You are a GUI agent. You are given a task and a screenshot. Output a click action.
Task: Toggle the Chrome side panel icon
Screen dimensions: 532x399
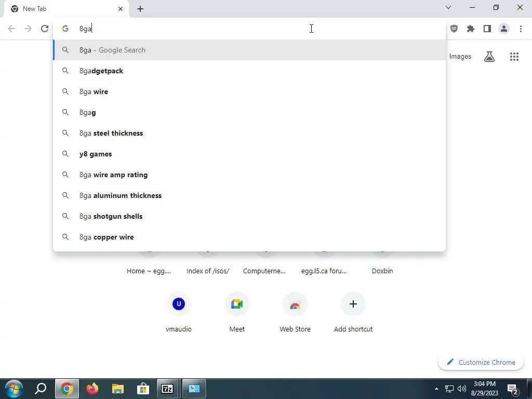pos(487,29)
